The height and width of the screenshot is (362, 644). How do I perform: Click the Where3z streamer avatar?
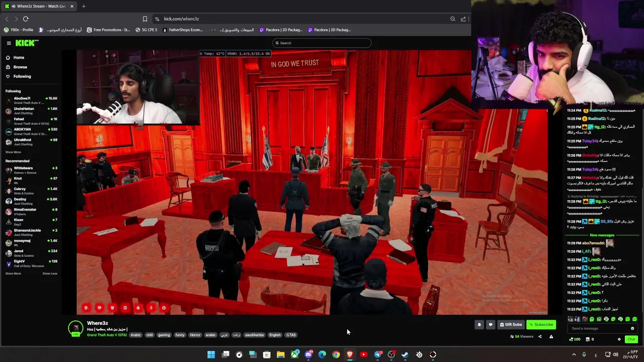coord(75,328)
